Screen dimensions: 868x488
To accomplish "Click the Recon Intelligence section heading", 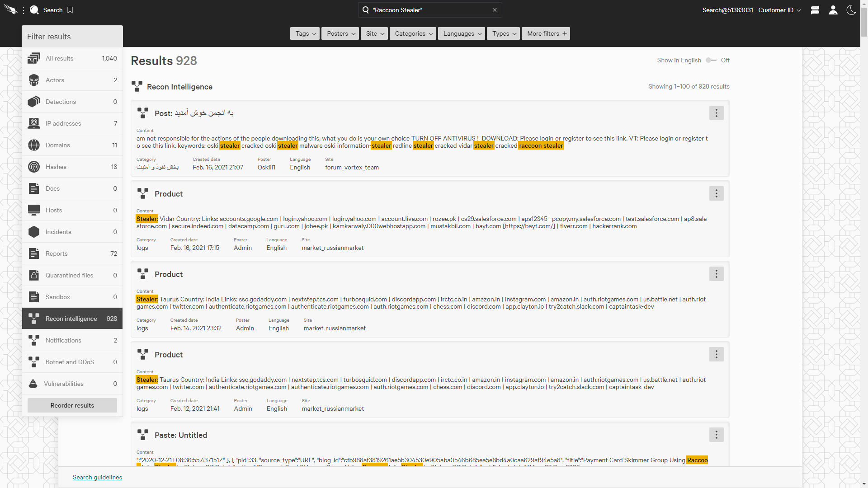I will coord(179,87).
